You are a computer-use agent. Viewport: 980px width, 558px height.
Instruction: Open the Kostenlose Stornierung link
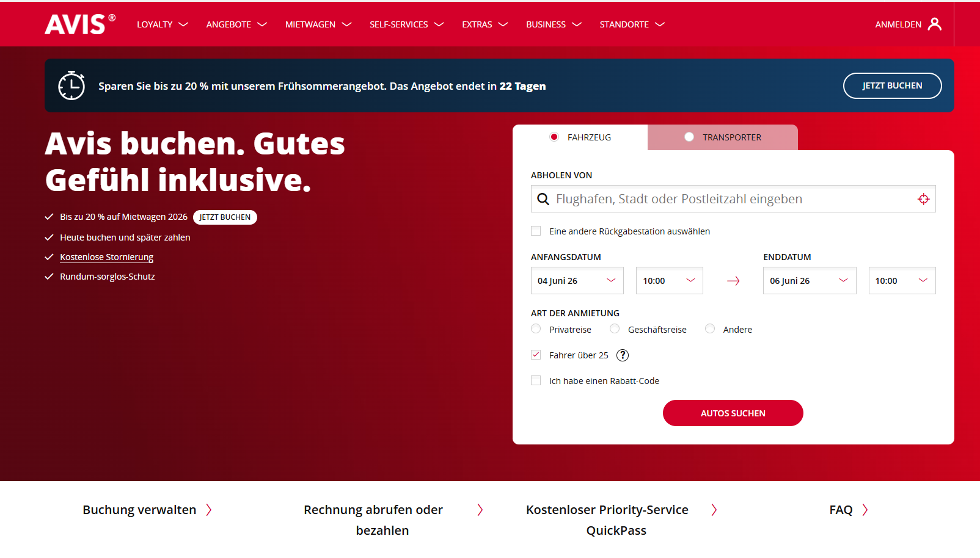pyautogui.click(x=106, y=257)
